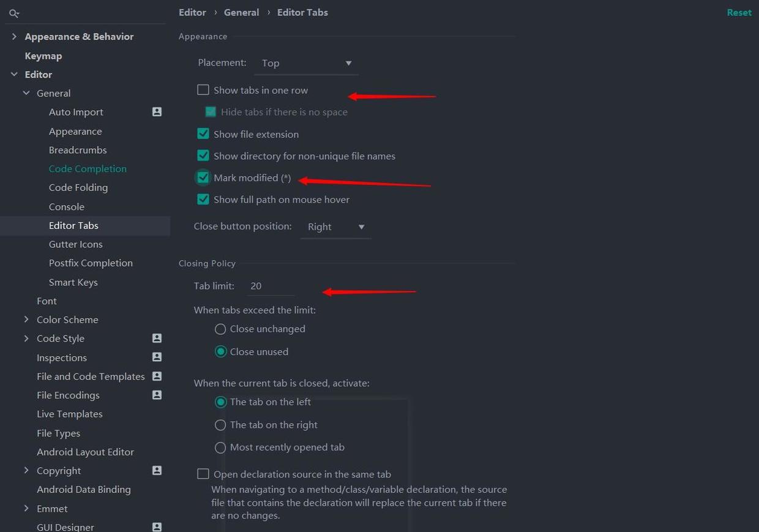Enable Show tabs in one row
The width and height of the screenshot is (759, 532).
tap(203, 90)
